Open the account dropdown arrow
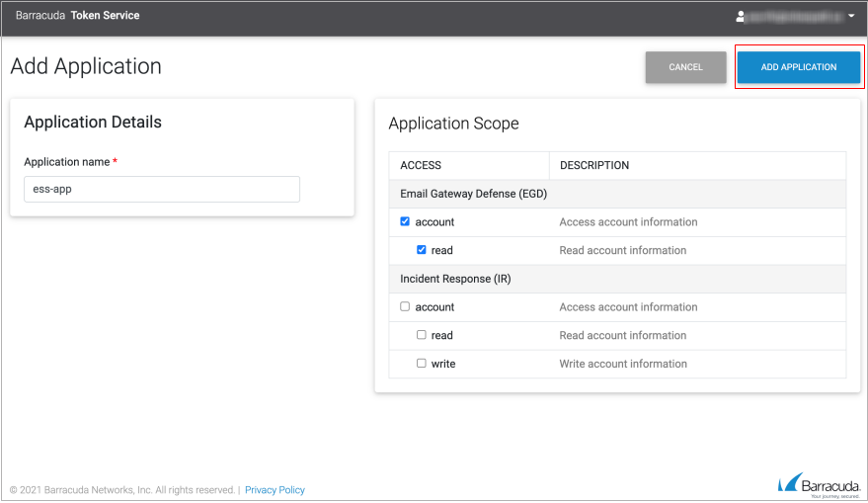The height and width of the screenshot is (503, 868). (851, 17)
